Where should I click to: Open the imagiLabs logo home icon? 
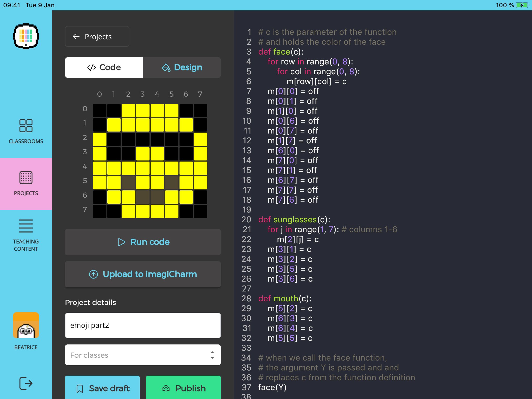pos(26,36)
